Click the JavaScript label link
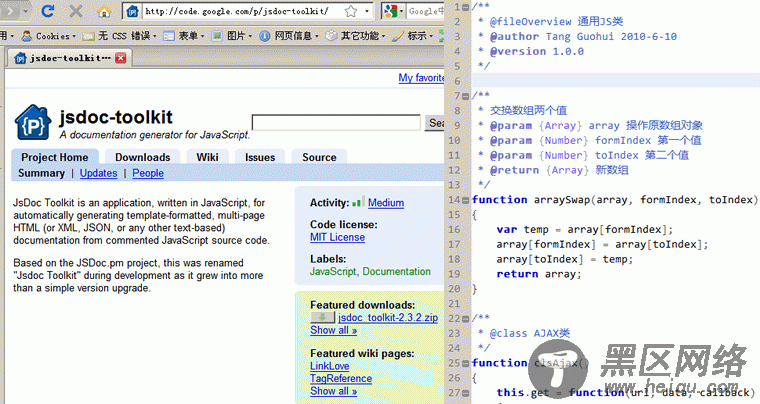760x404 pixels. coord(333,271)
